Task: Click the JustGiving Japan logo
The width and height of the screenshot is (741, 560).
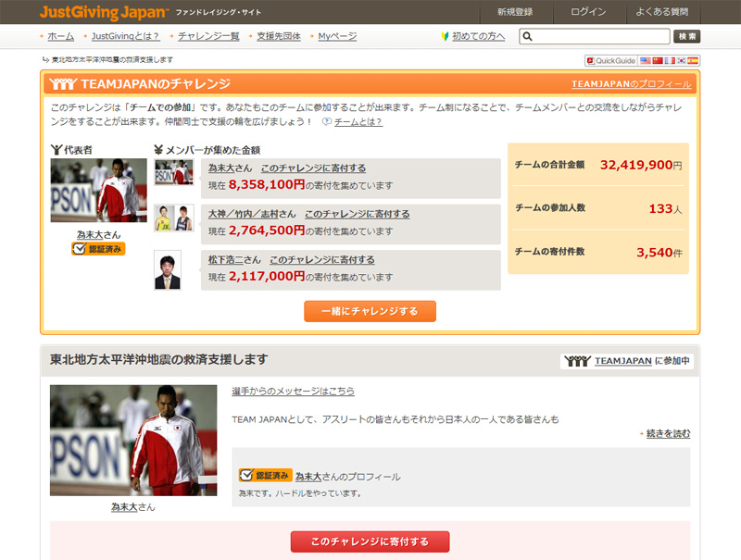Action: coord(103,12)
